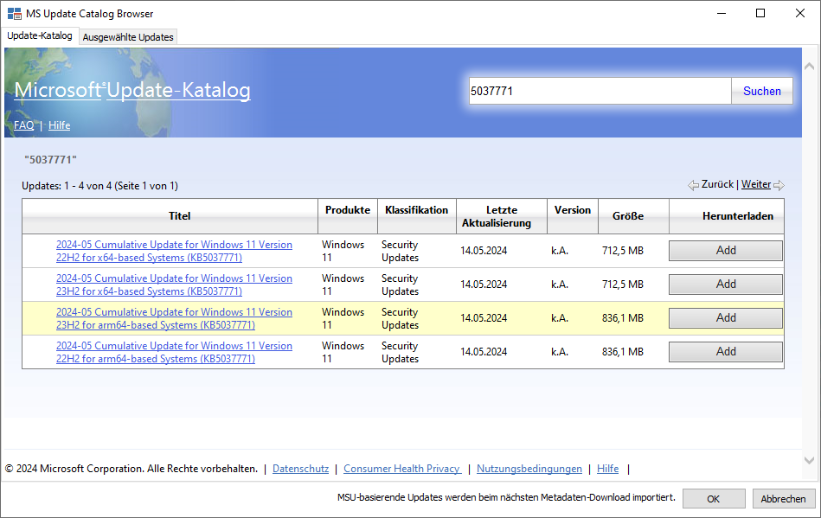The width and height of the screenshot is (821, 518).
Task: Click the left arrow icon beside Zurück
Action: click(x=693, y=185)
